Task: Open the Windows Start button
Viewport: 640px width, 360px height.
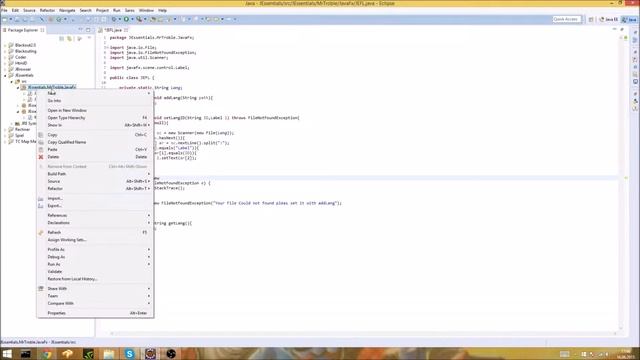Action: point(7,353)
